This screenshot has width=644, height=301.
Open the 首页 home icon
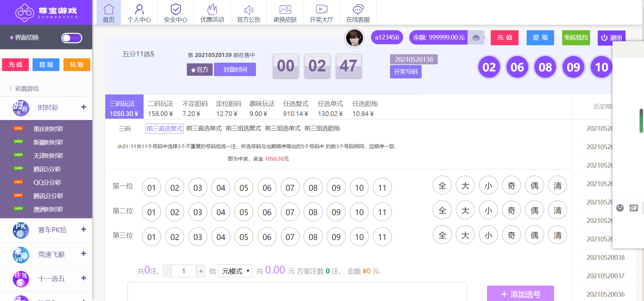(109, 9)
